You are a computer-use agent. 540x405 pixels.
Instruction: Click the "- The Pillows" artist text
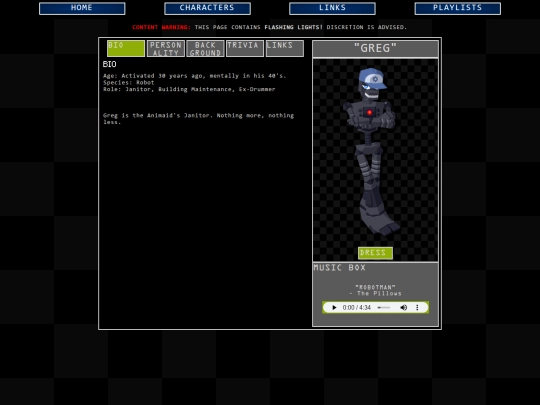(375, 293)
